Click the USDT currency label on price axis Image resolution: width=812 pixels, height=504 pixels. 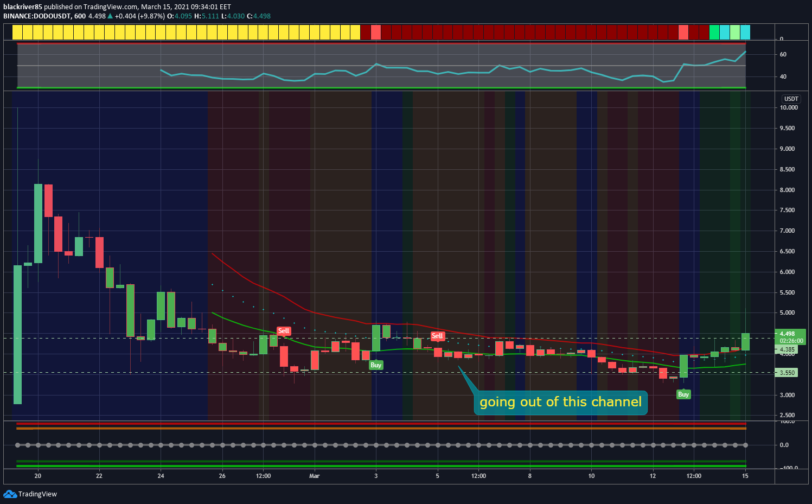[x=791, y=99]
